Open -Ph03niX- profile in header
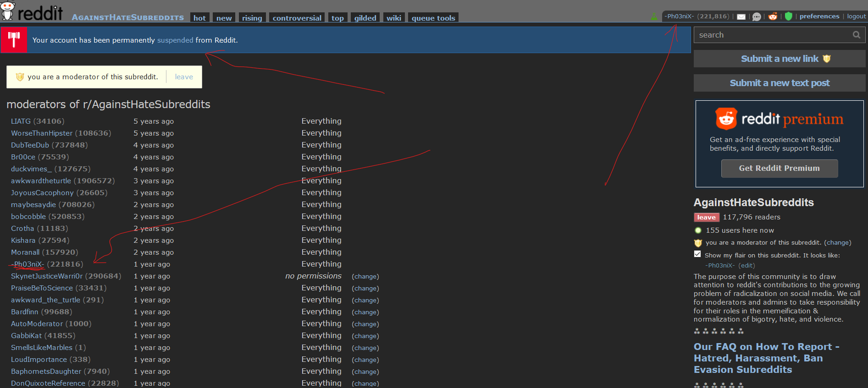This screenshot has height=388, width=868. [680, 16]
